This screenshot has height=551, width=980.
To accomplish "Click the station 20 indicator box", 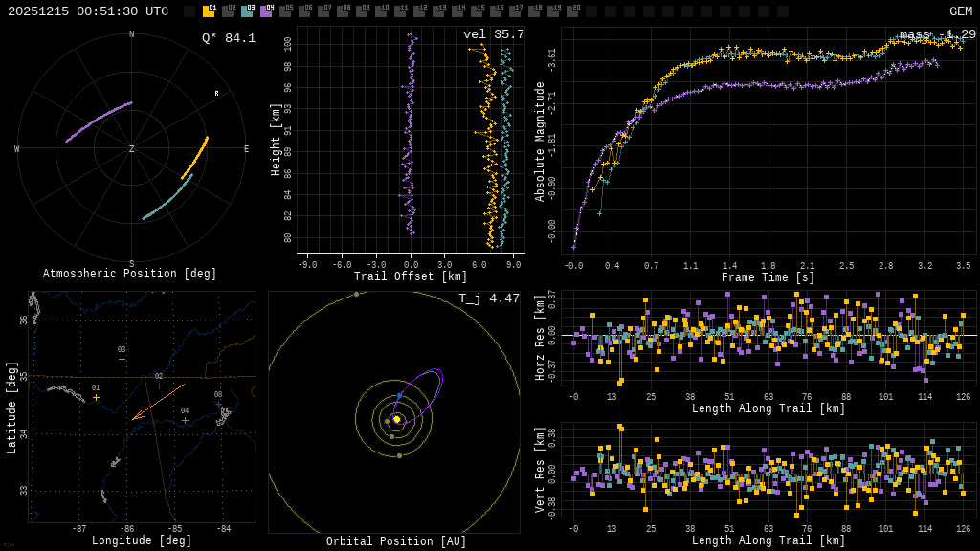I will (572, 11).
